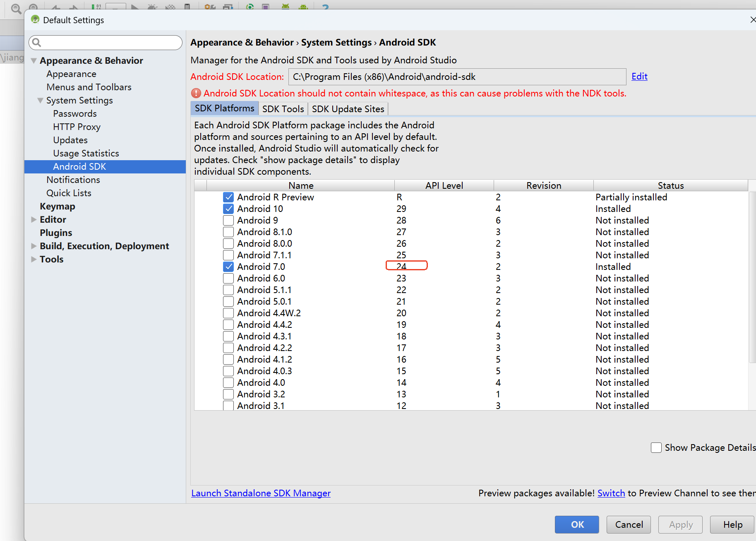Check the Android 4.4W.2 checkbox
756x541 pixels.
(228, 313)
